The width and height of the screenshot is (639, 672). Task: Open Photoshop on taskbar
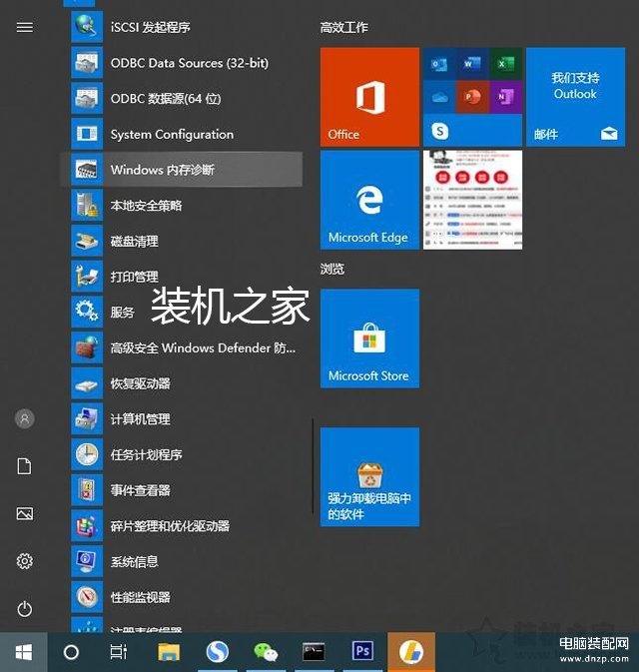click(x=362, y=652)
